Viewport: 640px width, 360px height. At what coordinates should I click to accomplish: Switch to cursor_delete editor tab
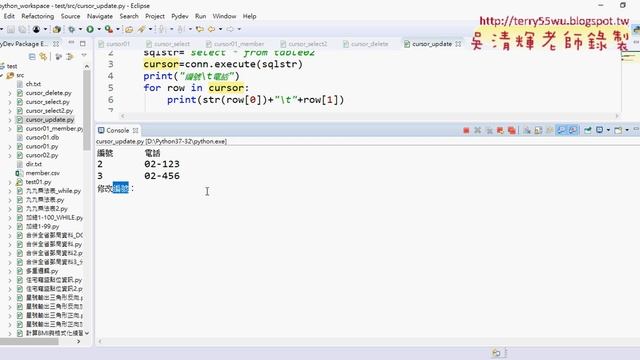(365, 44)
